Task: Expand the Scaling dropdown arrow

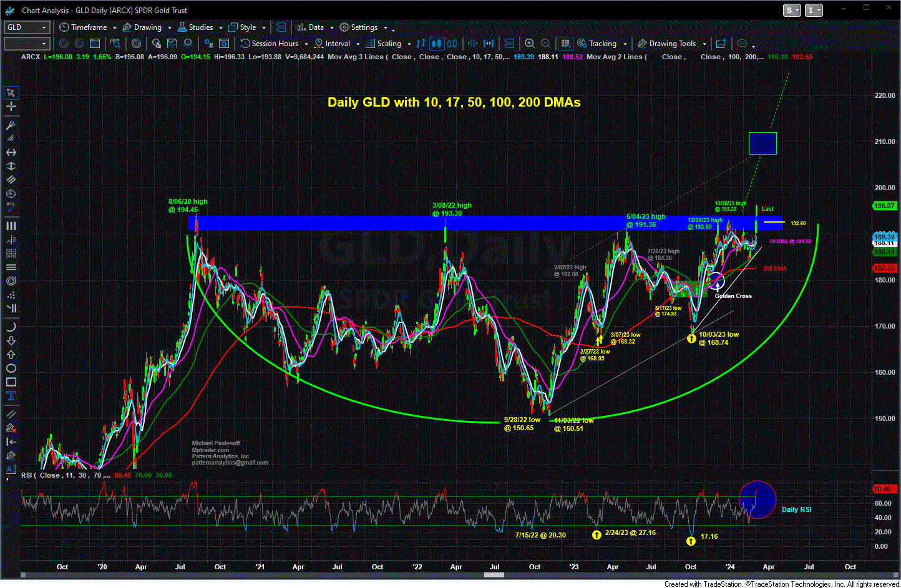Action: 409,44
